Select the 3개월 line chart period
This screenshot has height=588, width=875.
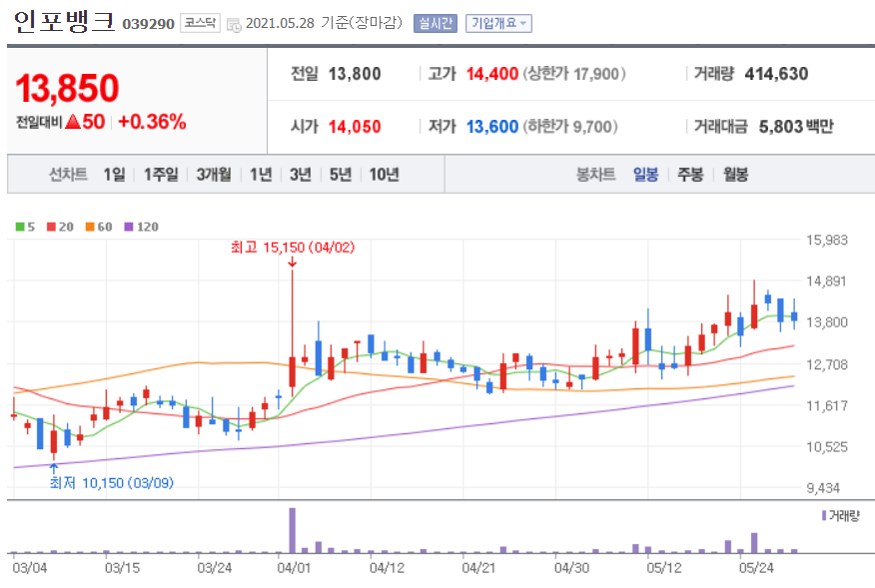[214, 175]
